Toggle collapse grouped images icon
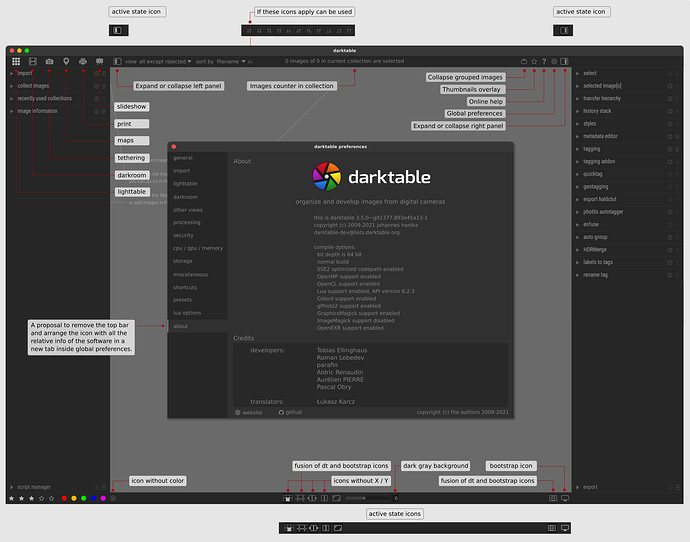 524,62
